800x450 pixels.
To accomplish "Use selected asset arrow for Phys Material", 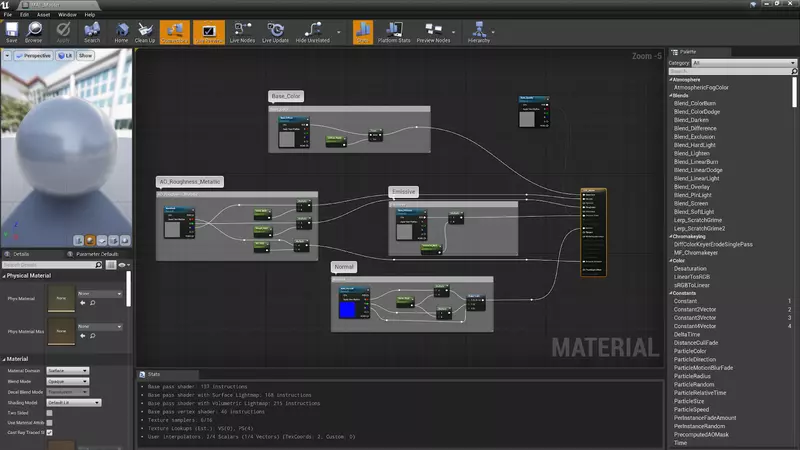I will click(83, 303).
